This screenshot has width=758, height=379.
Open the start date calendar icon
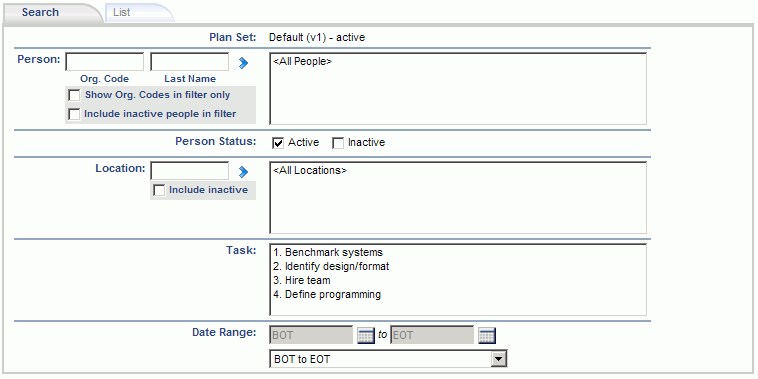click(366, 335)
